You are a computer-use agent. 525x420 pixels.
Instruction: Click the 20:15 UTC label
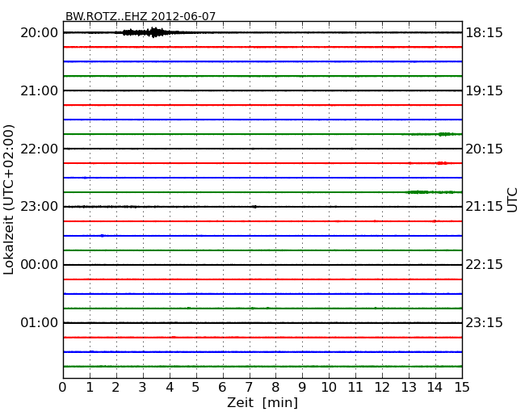point(484,149)
